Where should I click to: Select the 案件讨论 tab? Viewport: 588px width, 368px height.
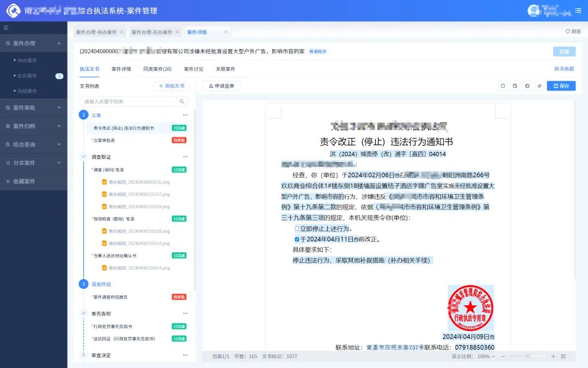tap(193, 69)
